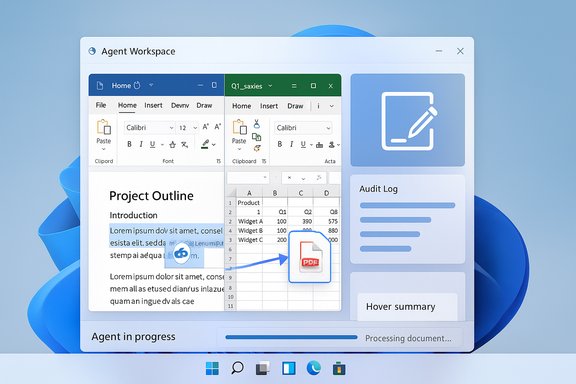Click the confirm checkmark in Excel formula bar
The image size is (576, 384).
pos(303,178)
